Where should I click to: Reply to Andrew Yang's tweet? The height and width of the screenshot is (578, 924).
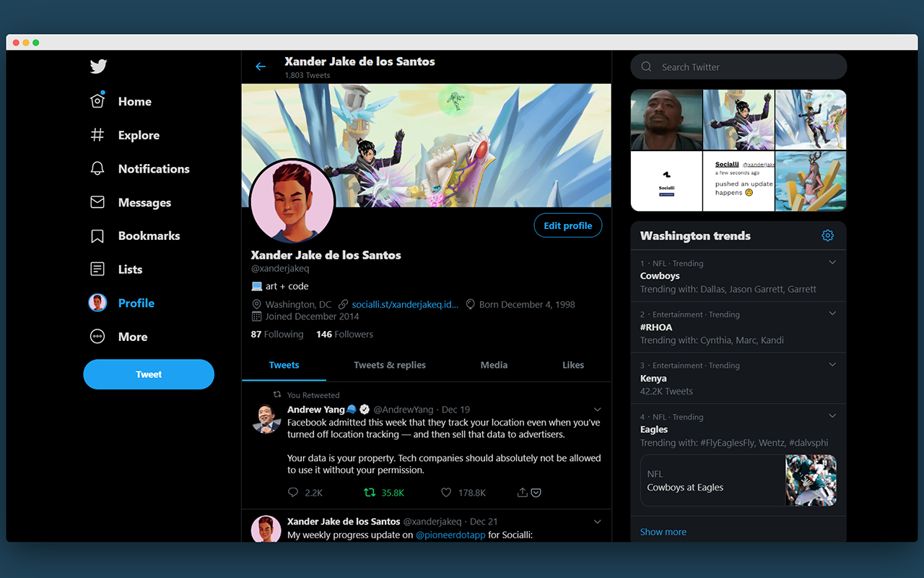(293, 493)
